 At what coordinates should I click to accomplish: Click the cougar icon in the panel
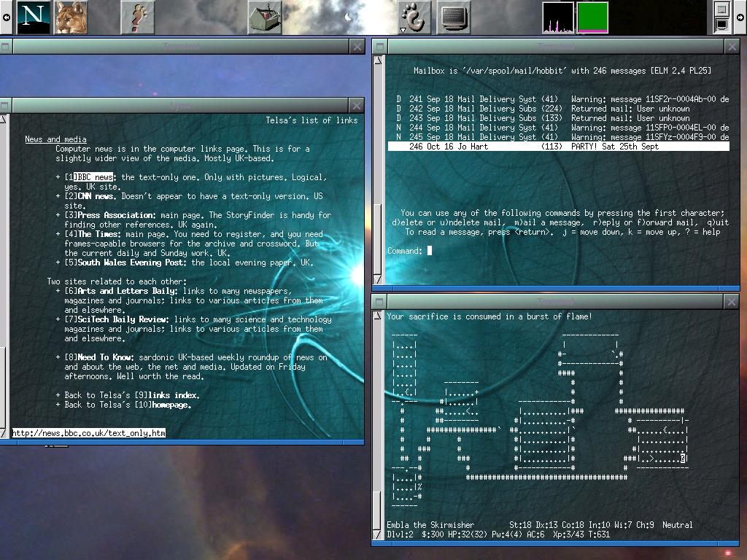coord(71,17)
